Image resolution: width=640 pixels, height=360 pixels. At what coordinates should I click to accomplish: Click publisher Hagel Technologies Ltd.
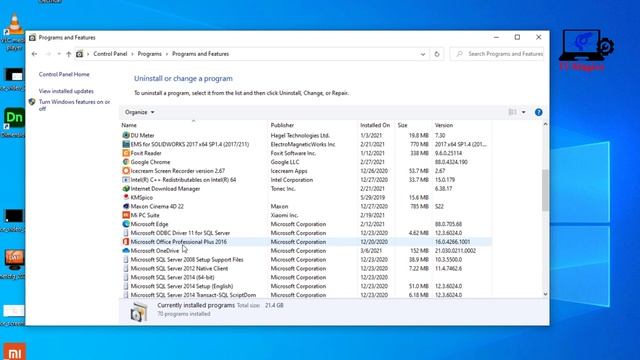click(300, 135)
